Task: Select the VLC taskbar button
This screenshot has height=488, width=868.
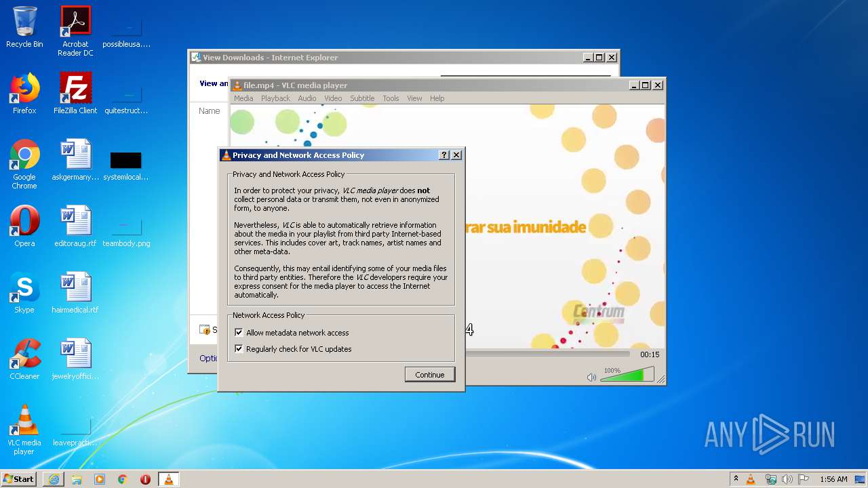Action: pyautogui.click(x=168, y=479)
